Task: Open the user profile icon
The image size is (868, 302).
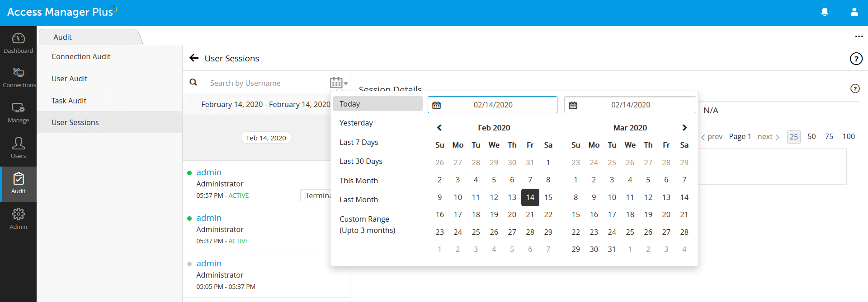Action: point(854,12)
